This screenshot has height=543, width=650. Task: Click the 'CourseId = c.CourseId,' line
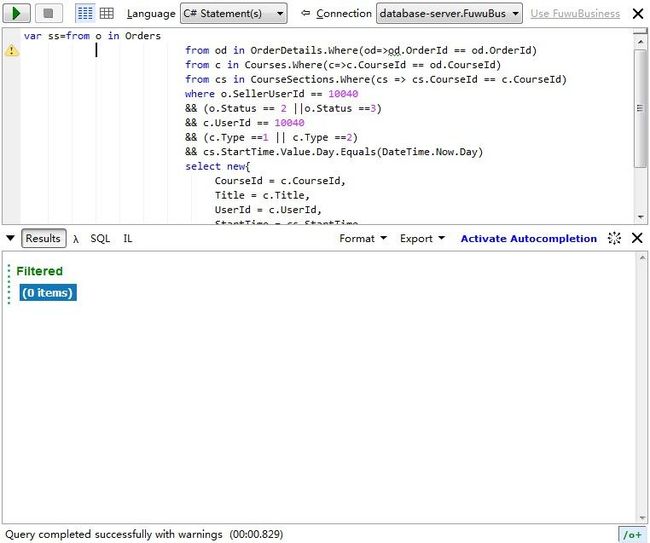pos(280,181)
